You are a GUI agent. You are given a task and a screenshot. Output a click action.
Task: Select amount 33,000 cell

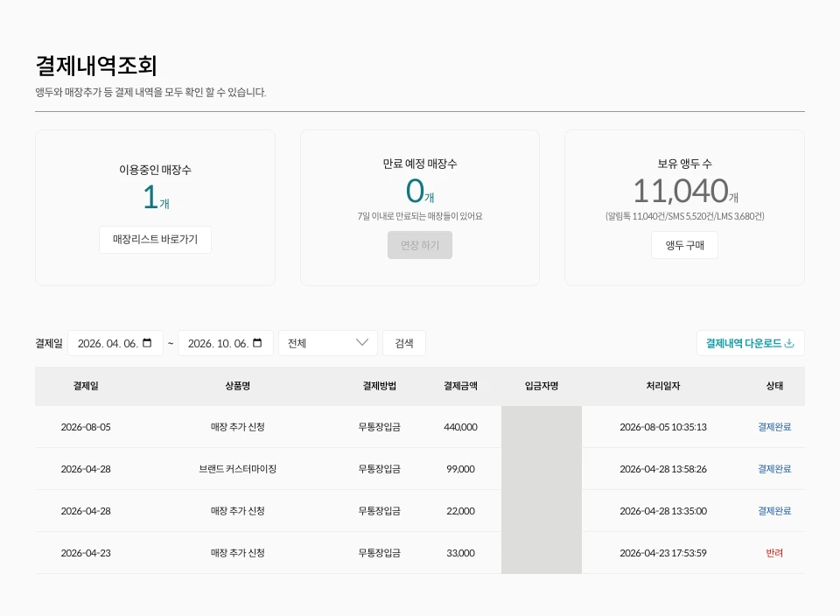[460, 553]
